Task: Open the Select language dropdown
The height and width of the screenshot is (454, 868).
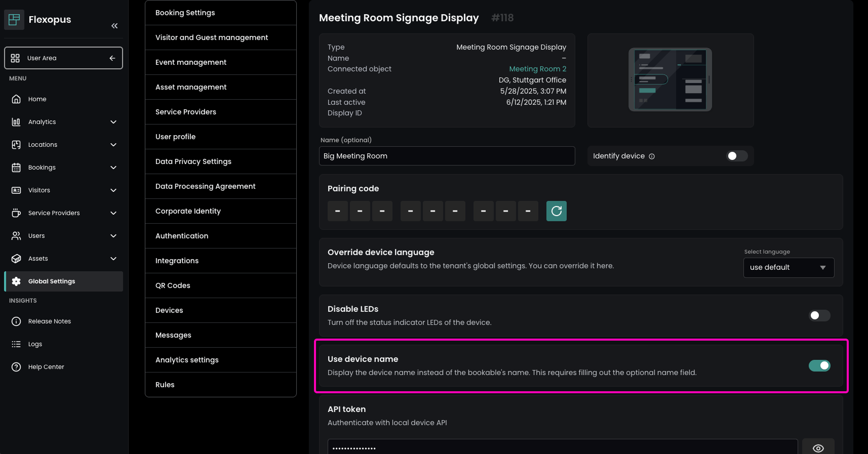Action: click(x=788, y=268)
